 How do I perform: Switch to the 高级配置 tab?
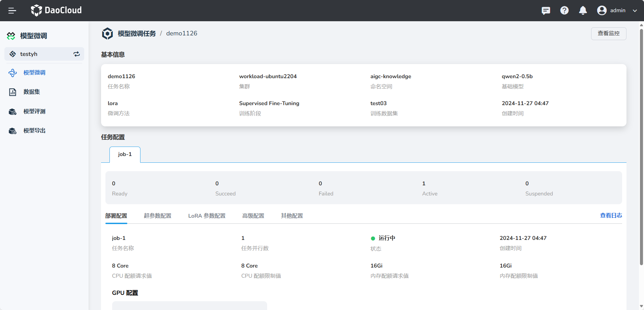point(253,216)
